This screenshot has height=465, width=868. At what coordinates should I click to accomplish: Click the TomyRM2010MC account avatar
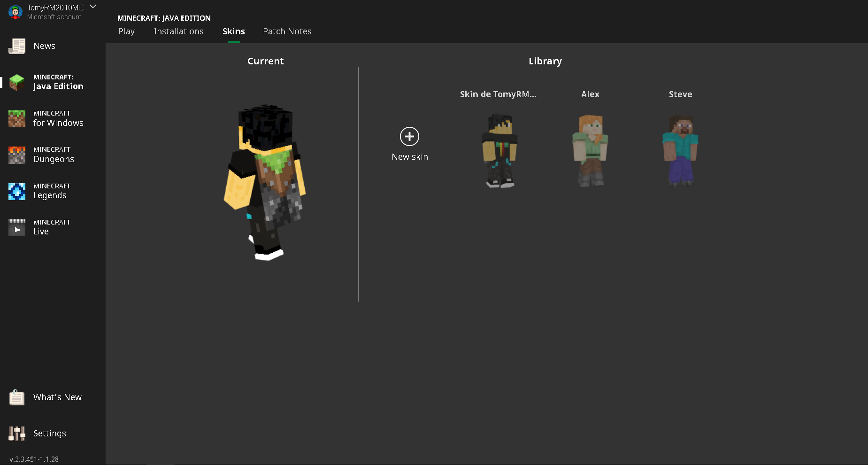click(15, 12)
